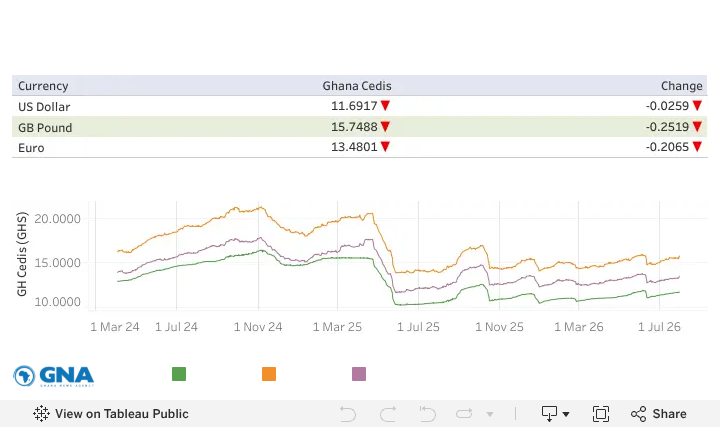This screenshot has width=720, height=427.
Task: Click the 1 Nov 25 axis label
Action: coord(500,327)
